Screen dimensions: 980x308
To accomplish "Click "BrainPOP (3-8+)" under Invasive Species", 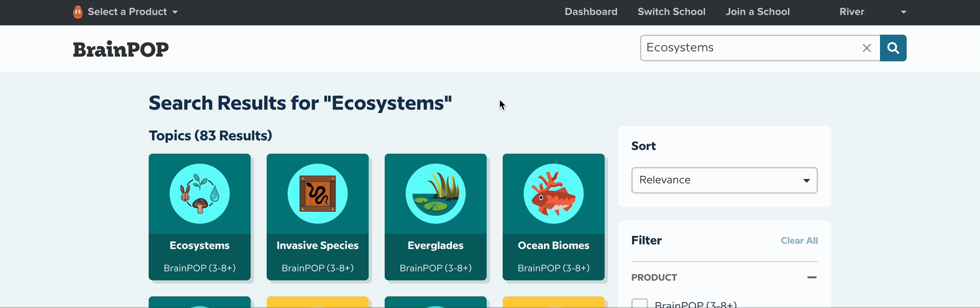I will click(318, 268).
